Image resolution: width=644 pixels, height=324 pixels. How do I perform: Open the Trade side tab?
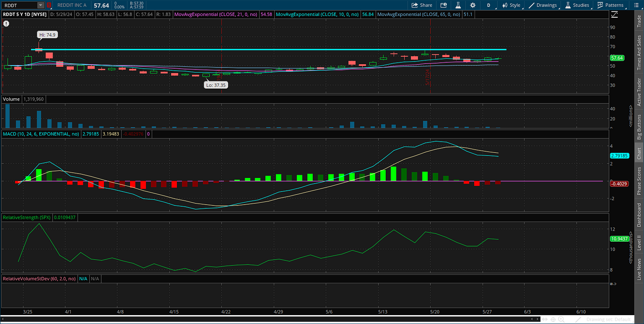pyautogui.click(x=639, y=22)
